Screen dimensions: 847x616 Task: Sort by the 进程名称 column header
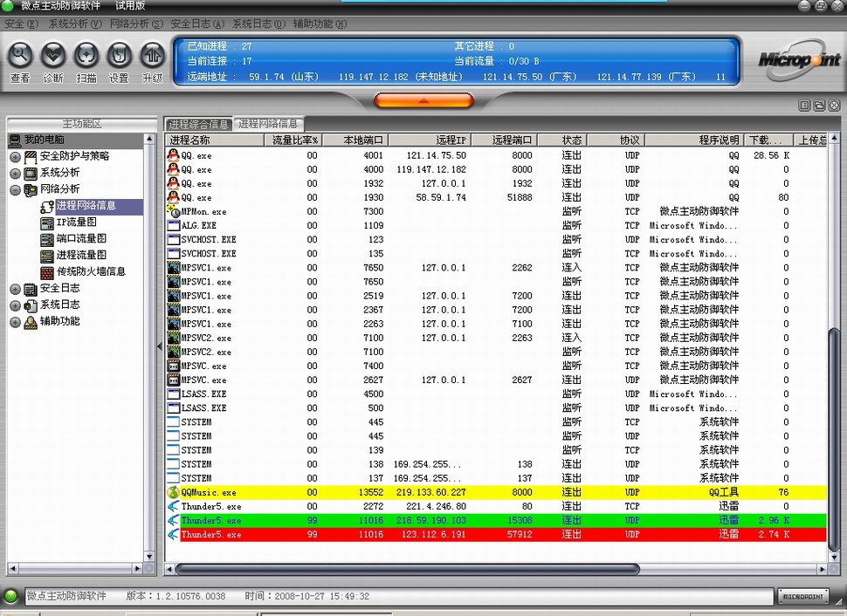tap(215, 140)
